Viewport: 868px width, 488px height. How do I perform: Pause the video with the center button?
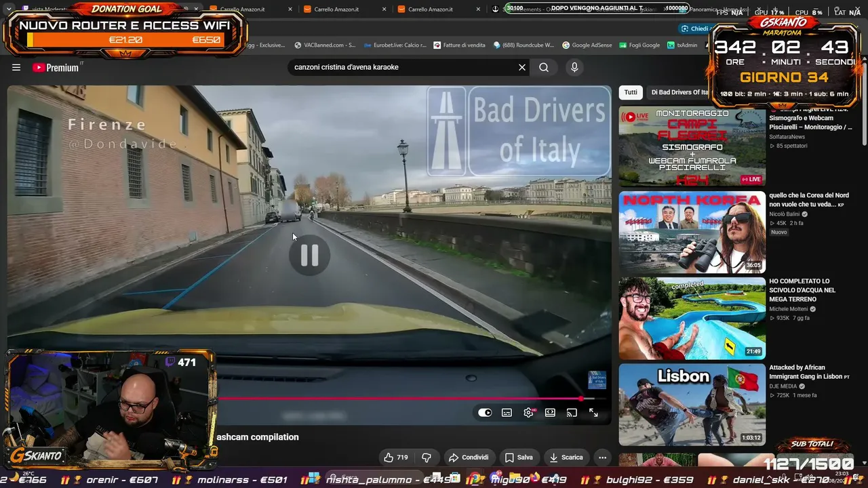click(x=309, y=255)
